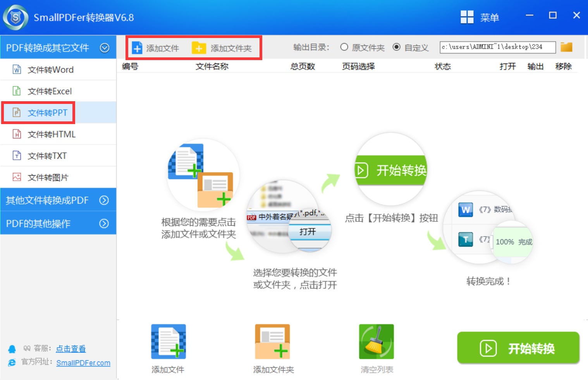The height and width of the screenshot is (380, 588).
Task: Click the SmallPDFer logo icon
Action: coord(15,17)
